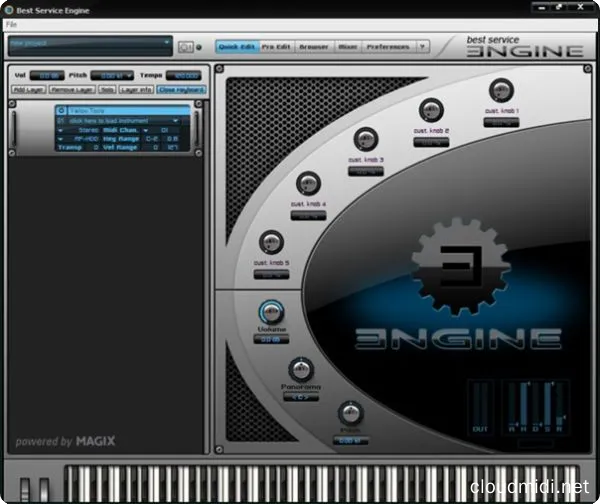Click the Add Layer button

[x=29, y=90]
